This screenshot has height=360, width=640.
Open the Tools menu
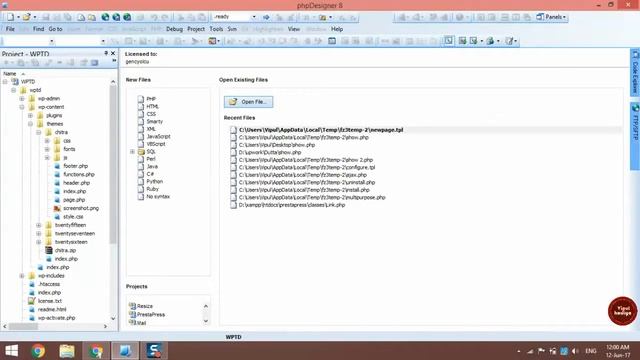click(x=216, y=29)
